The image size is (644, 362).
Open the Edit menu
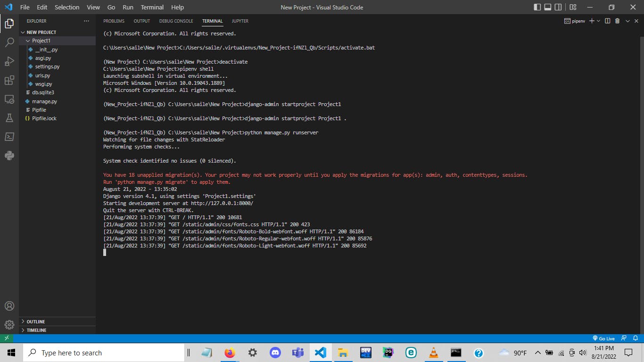(42, 7)
